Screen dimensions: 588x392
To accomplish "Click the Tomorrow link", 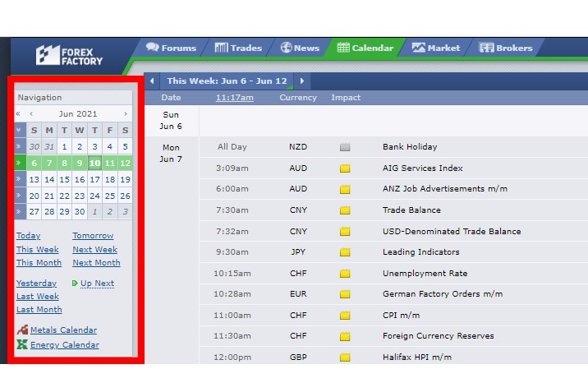I will click(x=93, y=236).
